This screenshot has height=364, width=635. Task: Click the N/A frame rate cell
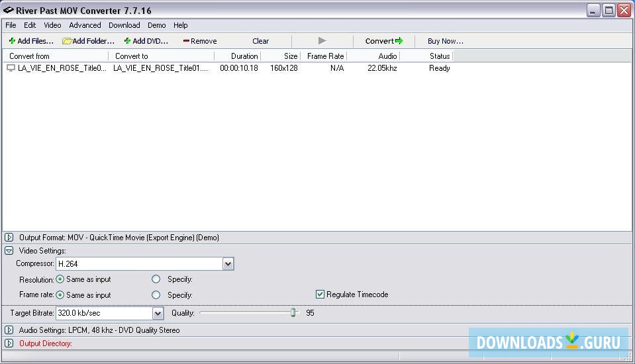[337, 68]
